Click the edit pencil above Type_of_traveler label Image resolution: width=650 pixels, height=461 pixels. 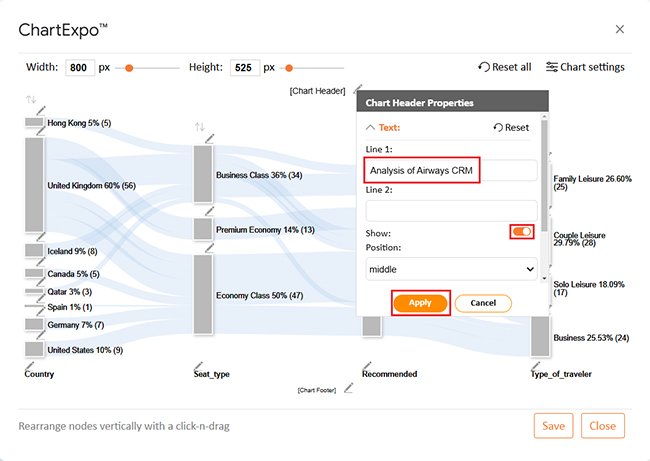pyautogui.click(x=535, y=363)
